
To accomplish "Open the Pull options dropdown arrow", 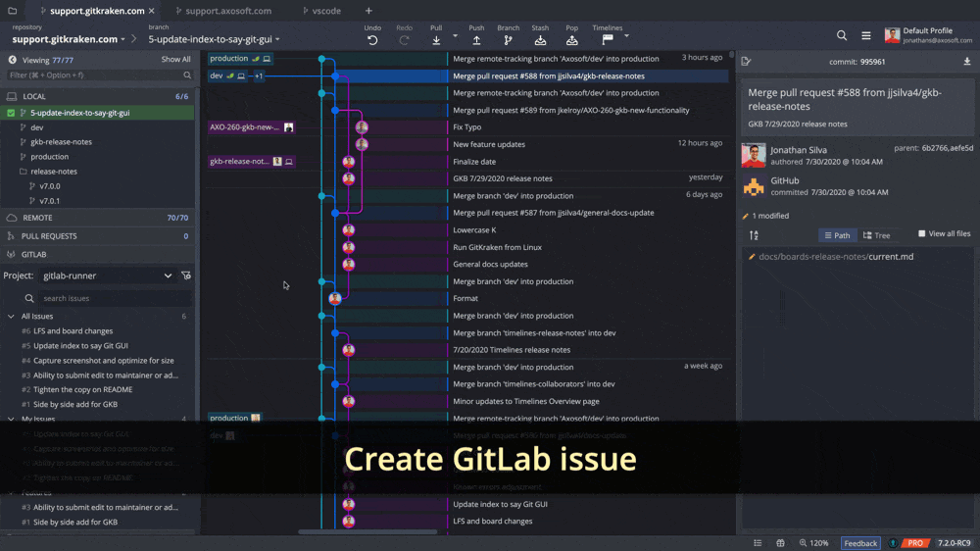I will click(x=455, y=36).
